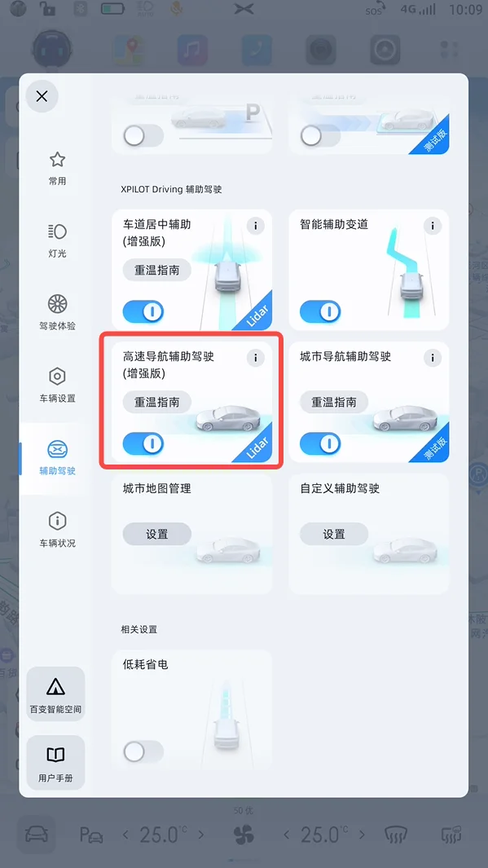Image resolution: width=488 pixels, height=868 pixels.
Task: Decrease right temperature with left arrow
Action: point(287,835)
